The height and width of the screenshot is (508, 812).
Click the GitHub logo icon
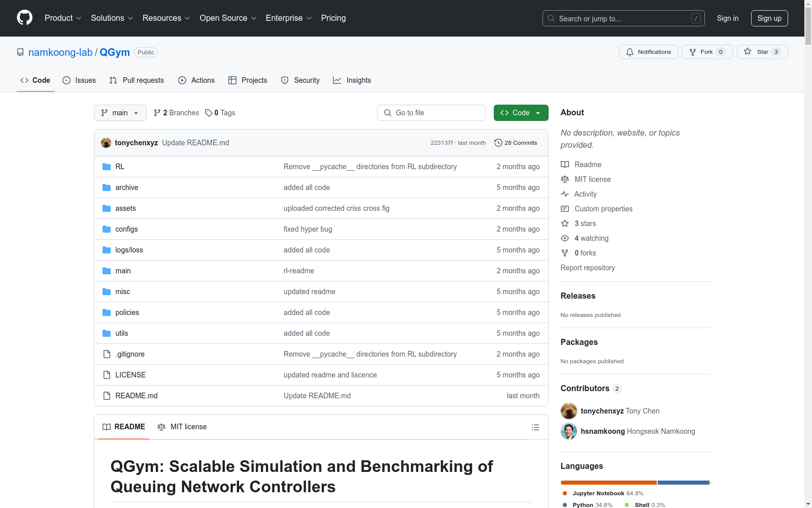24,18
